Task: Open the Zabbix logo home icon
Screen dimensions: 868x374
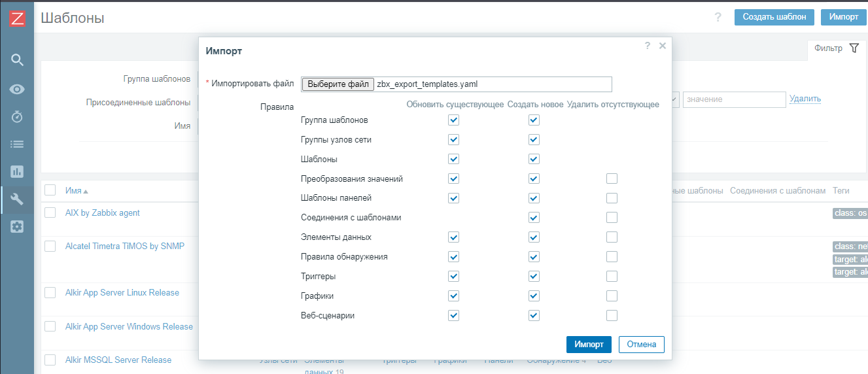Action: click(17, 18)
